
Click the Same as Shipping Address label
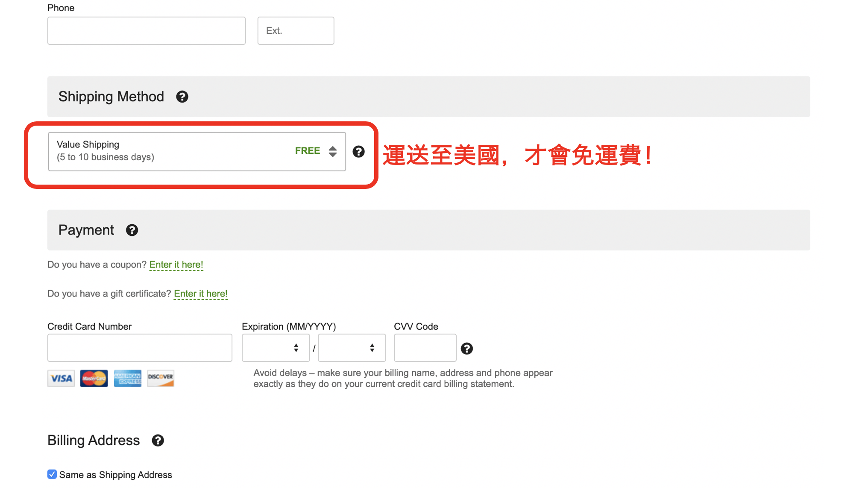pyautogui.click(x=115, y=475)
